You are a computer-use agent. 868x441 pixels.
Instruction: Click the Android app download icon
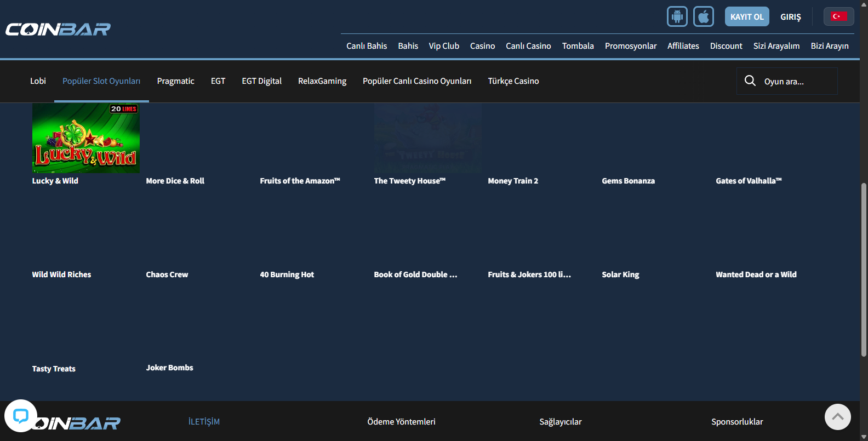[677, 16]
